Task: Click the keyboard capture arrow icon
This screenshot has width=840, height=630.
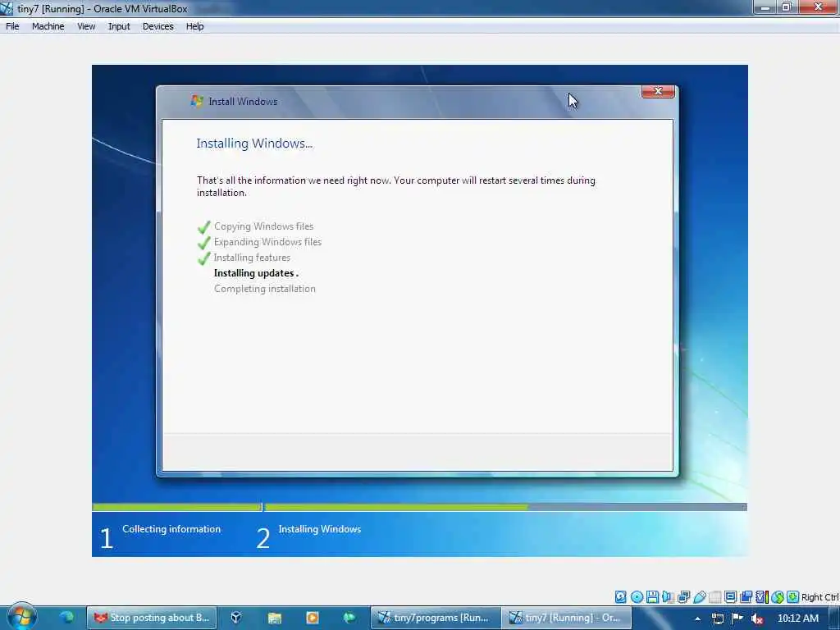Action: pos(793,597)
